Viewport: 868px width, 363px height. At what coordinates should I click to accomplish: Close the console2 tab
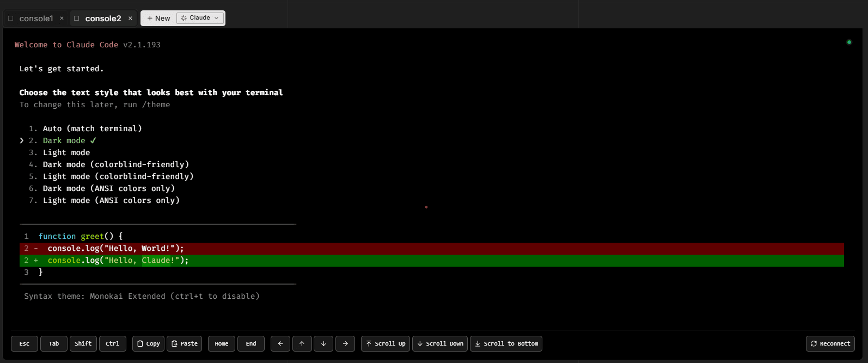pyautogui.click(x=130, y=19)
